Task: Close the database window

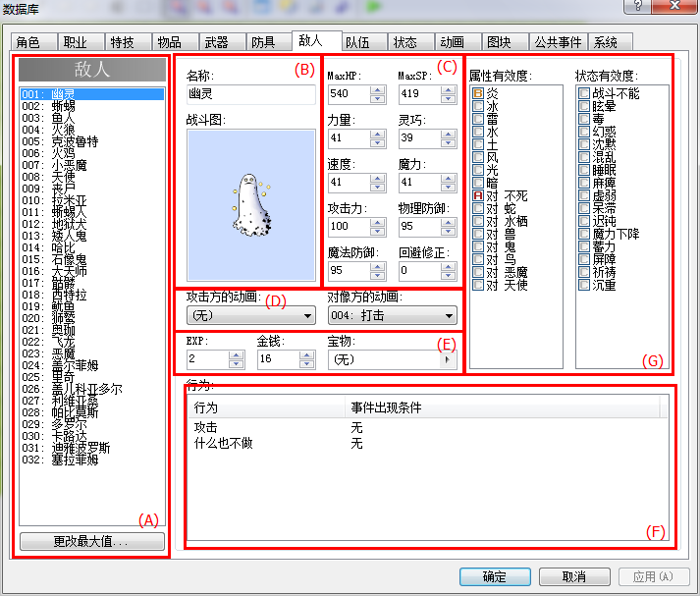Action: (x=674, y=6)
